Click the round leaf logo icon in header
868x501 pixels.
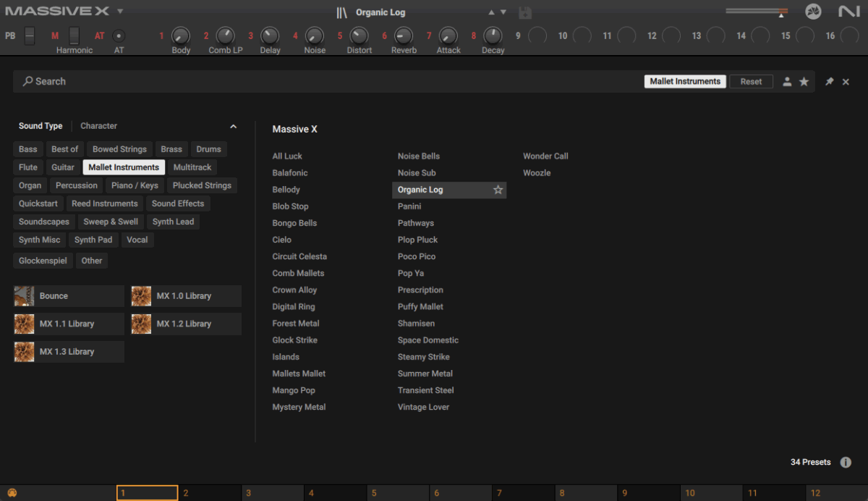coord(813,12)
